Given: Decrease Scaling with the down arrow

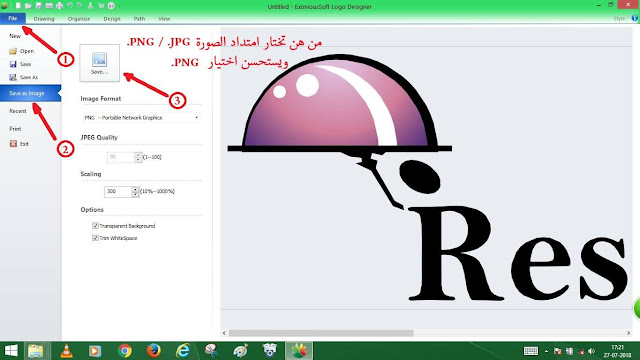Looking at the screenshot, I should (x=135, y=194).
